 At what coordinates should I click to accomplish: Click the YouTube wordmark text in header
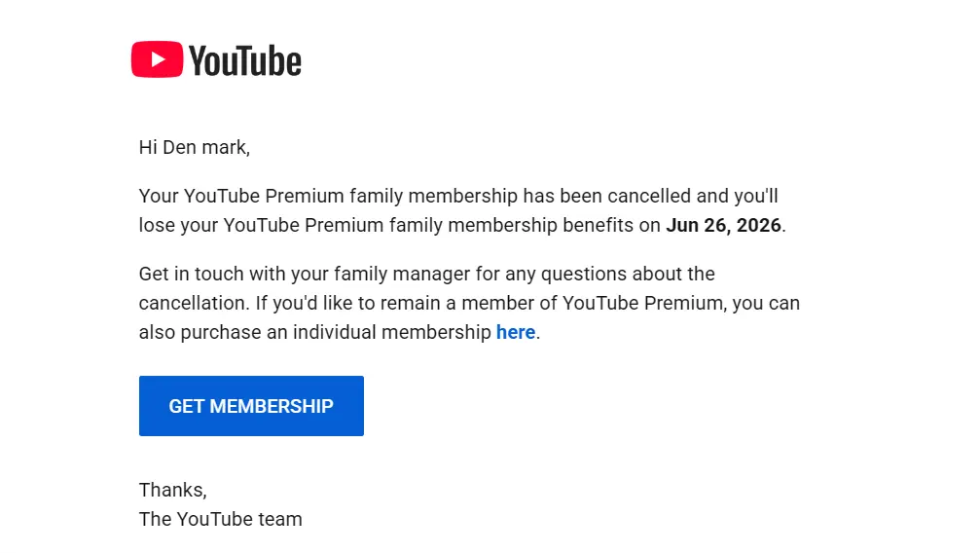[x=245, y=60]
